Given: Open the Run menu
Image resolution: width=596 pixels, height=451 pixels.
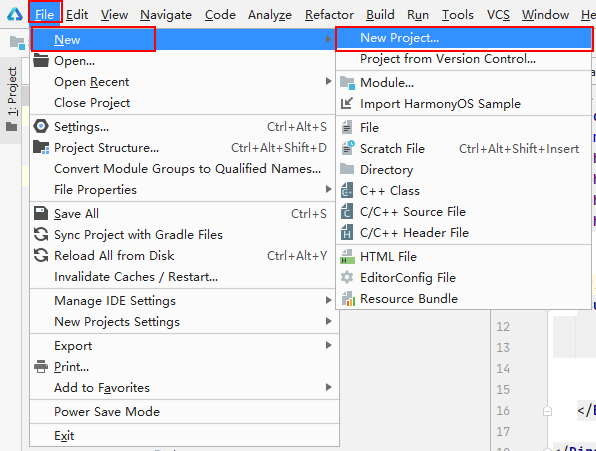Looking at the screenshot, I should 418,14.
